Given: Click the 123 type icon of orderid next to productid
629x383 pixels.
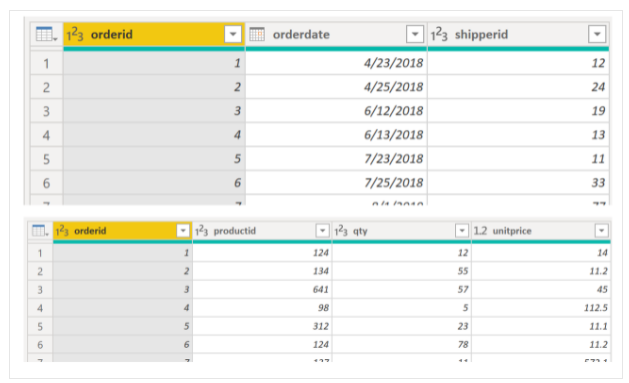Looking at the screenshot, I should tap(62, 231).
